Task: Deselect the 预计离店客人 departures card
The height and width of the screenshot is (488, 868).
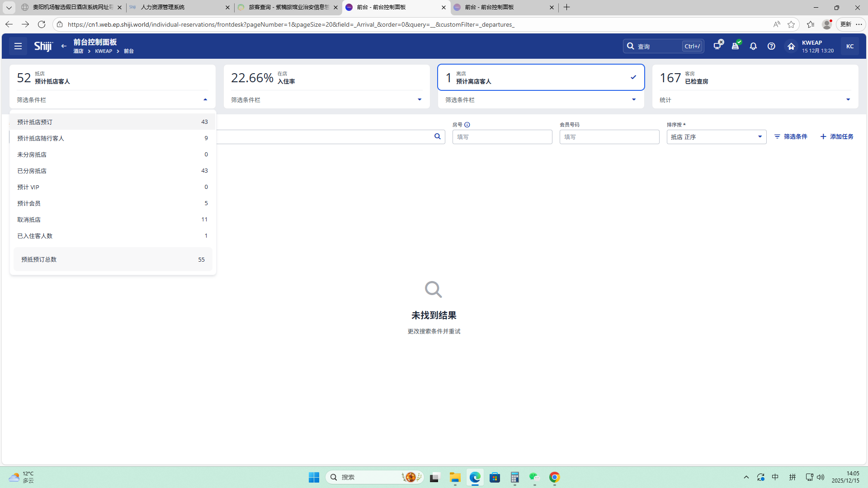Action: coord(541,77)
